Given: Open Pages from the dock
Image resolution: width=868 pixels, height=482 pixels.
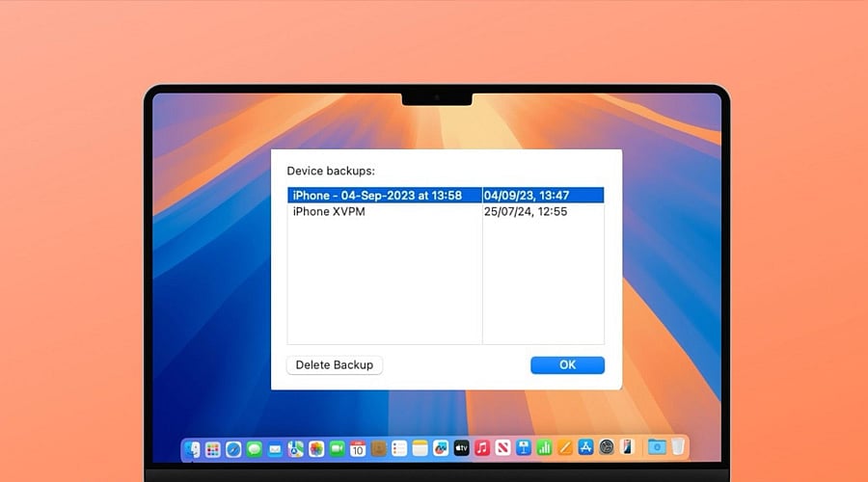Looking at the screenshot, I should 564,449.
